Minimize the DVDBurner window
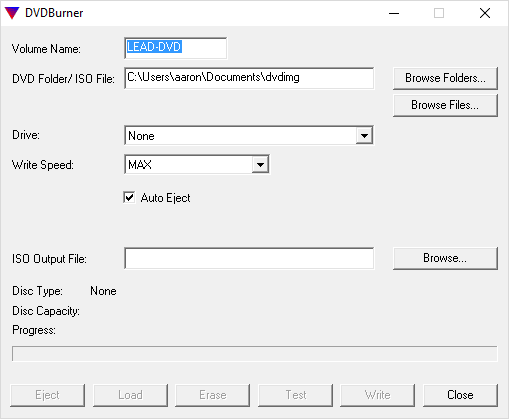This screenshot has height=419, width=509. [x=394, y=13]
